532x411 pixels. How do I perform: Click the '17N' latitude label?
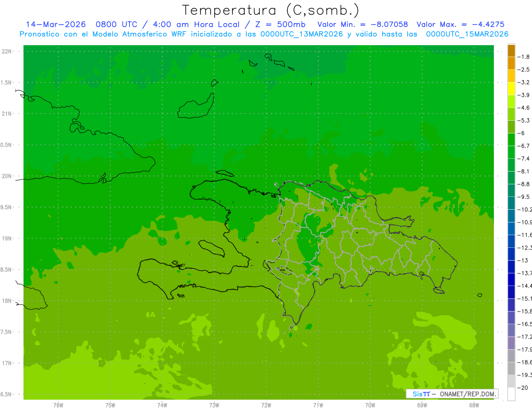[8, 363]
